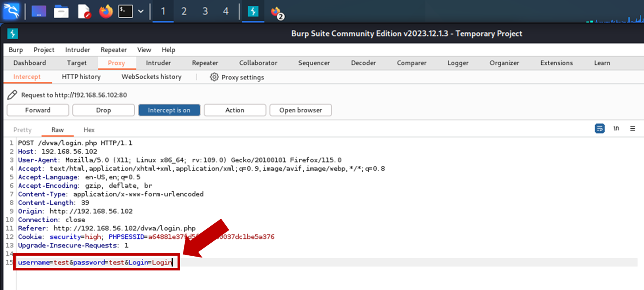Click the pencil edit request icon

coord(12,95)
